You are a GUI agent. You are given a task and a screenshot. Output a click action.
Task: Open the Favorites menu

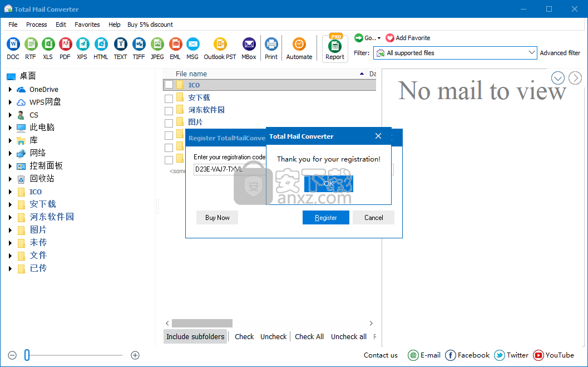87,25
